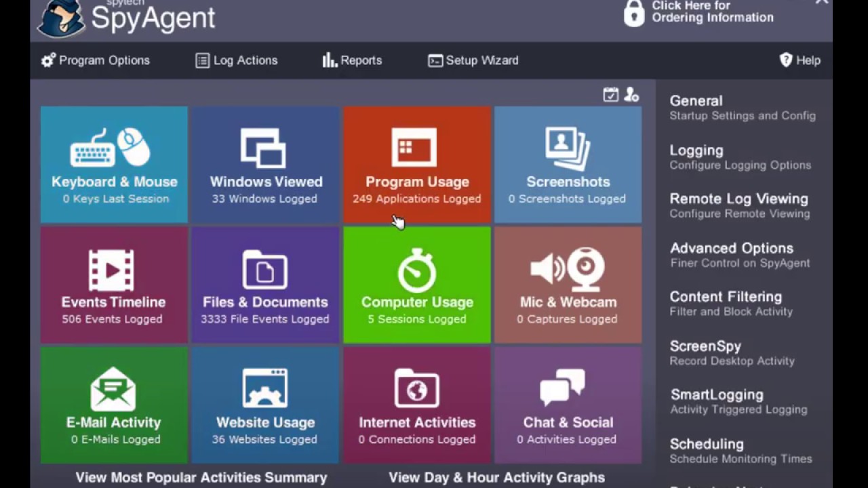Open the Windows Viewed tile
This screenshot has width=868, height=488.
click(266, 165)
